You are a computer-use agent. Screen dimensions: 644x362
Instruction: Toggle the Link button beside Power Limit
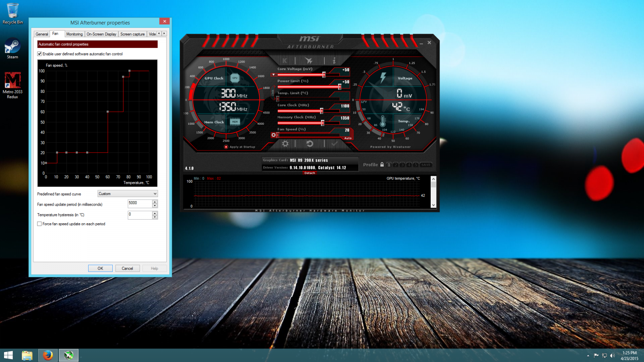point(273,93)
